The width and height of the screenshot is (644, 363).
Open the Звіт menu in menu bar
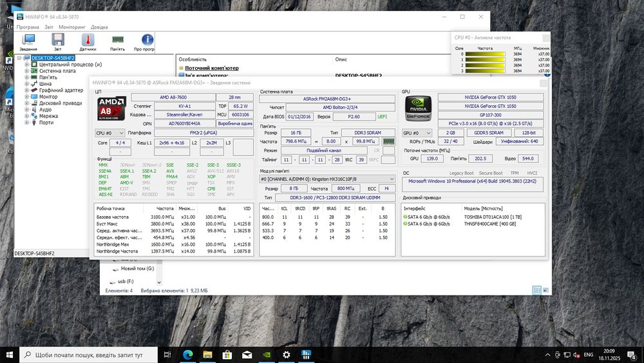(49, 27)
